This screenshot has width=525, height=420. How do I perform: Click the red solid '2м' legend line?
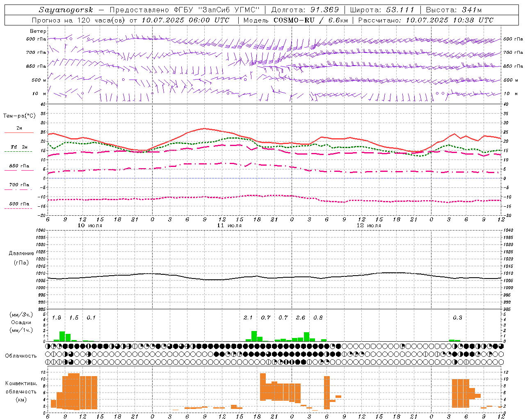point(19,133)
